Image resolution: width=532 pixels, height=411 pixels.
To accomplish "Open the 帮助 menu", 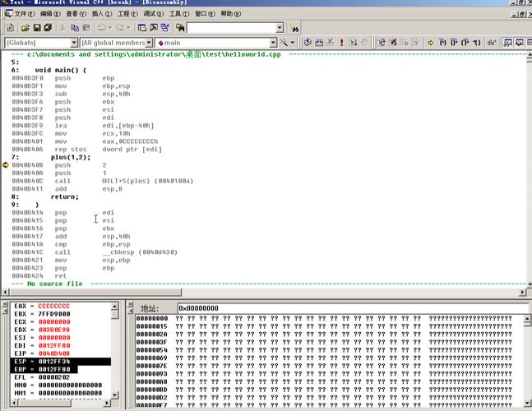I will pyautogui.click(x=231, y=14).
